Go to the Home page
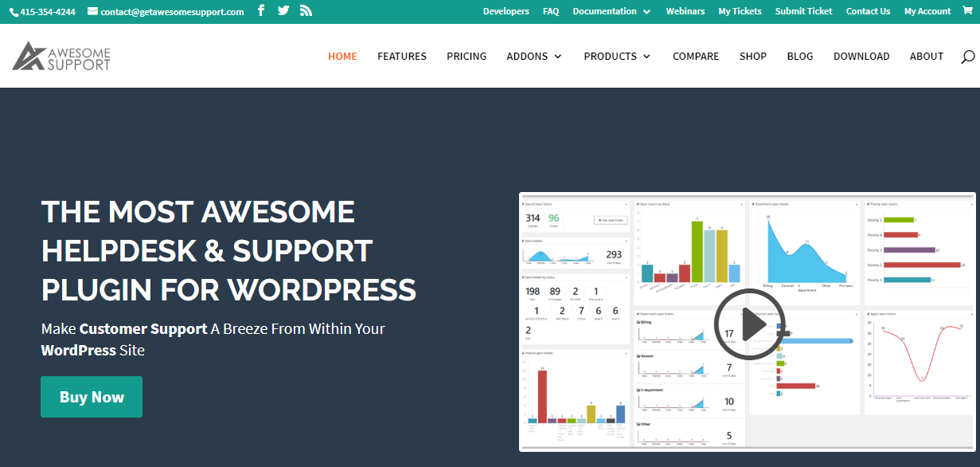 click(342, 56)
